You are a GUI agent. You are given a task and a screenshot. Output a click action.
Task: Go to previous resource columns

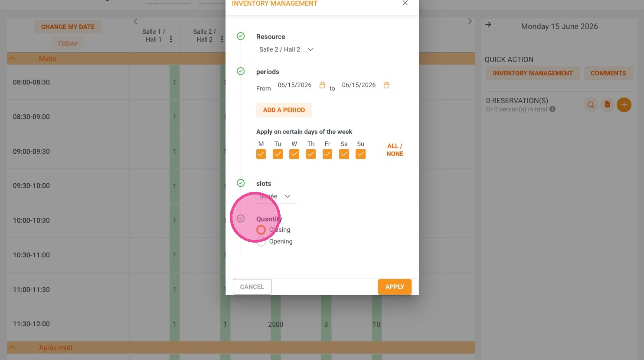(135, 21)
